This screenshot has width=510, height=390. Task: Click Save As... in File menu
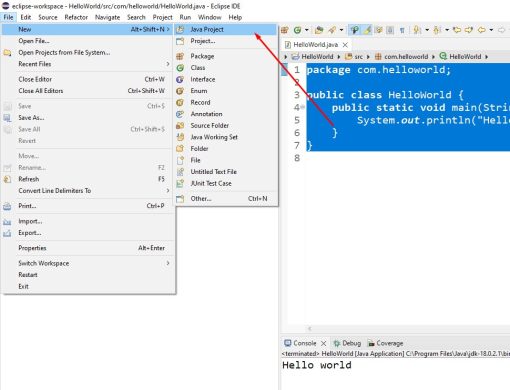point(87,118)
